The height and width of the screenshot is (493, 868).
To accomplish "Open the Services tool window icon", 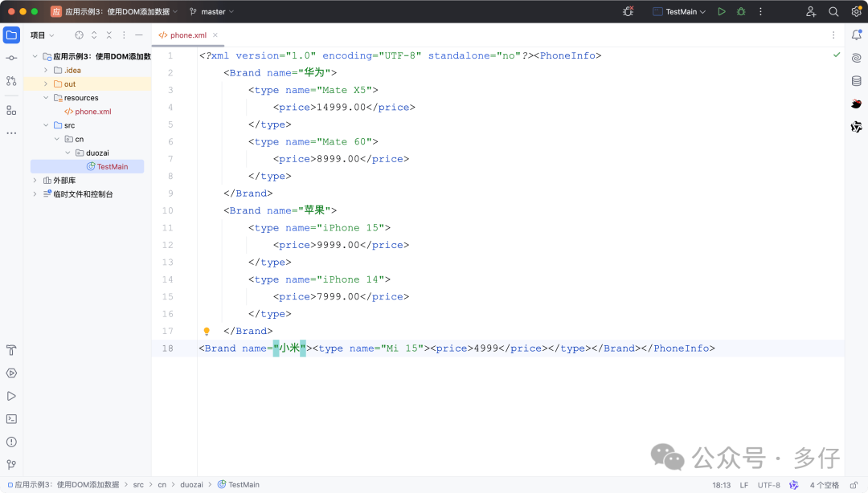I will (11, 373).
